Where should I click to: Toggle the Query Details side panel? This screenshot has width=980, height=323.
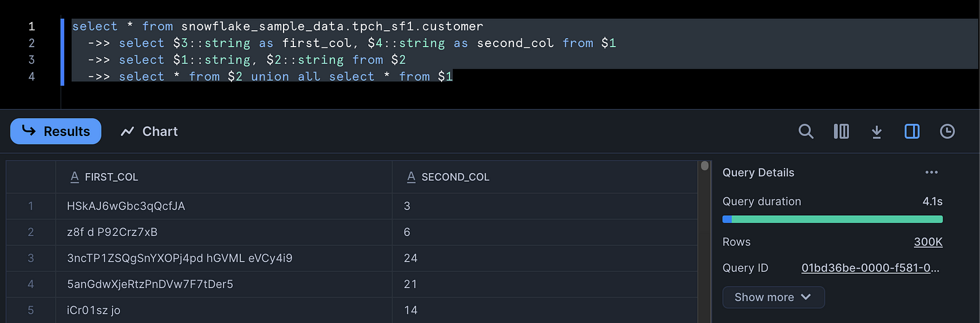(x=912, y=131)
